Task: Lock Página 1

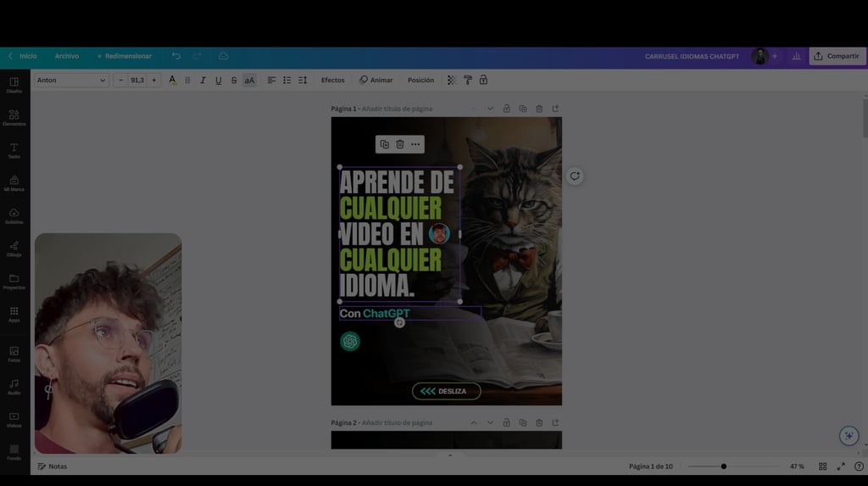Action: click(x=506, y=109)
